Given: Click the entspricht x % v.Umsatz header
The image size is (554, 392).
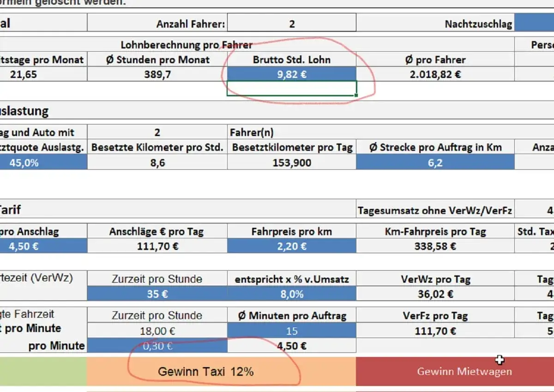Looking at the screenshot, I should [x=292, y=279].
